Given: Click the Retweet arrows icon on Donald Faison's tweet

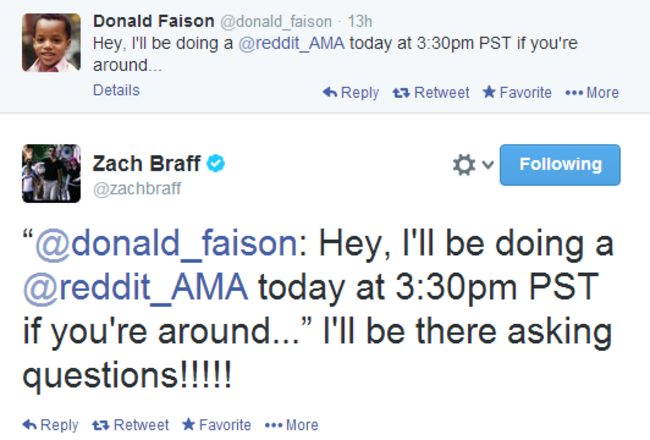Looking at the screenshot, I should (x=401, y=93).
